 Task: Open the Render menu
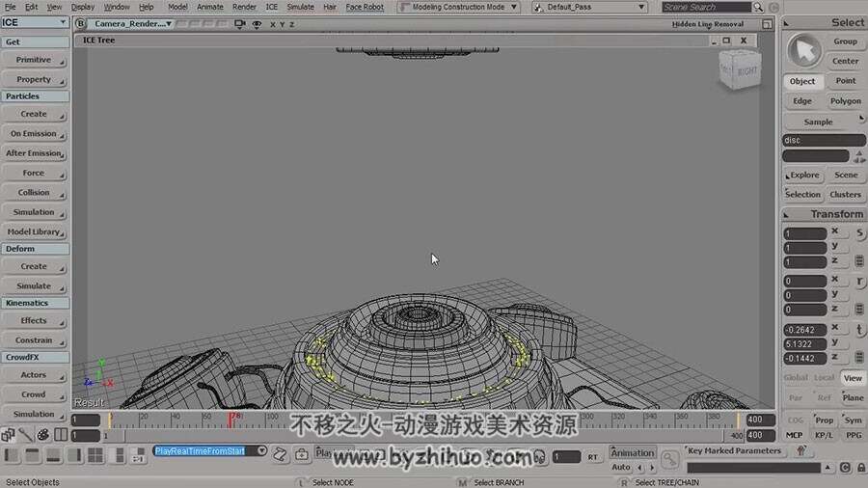(244, 7)
